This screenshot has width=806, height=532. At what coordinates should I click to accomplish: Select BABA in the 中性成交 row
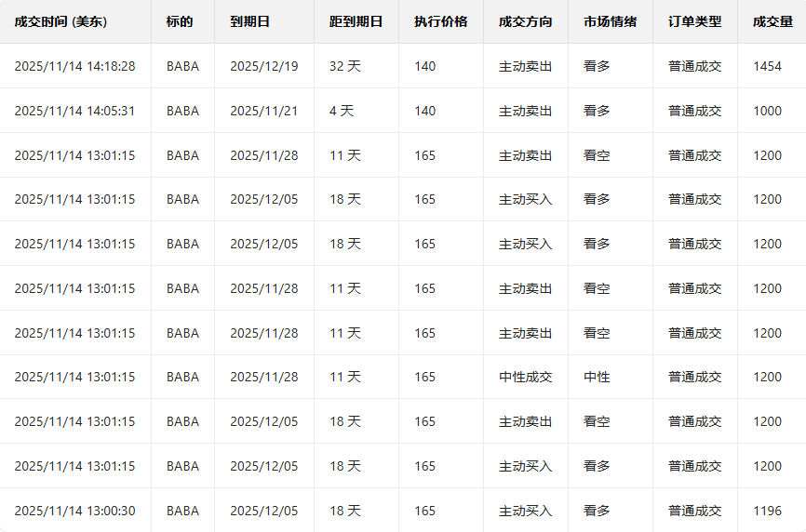click(182, 377)
